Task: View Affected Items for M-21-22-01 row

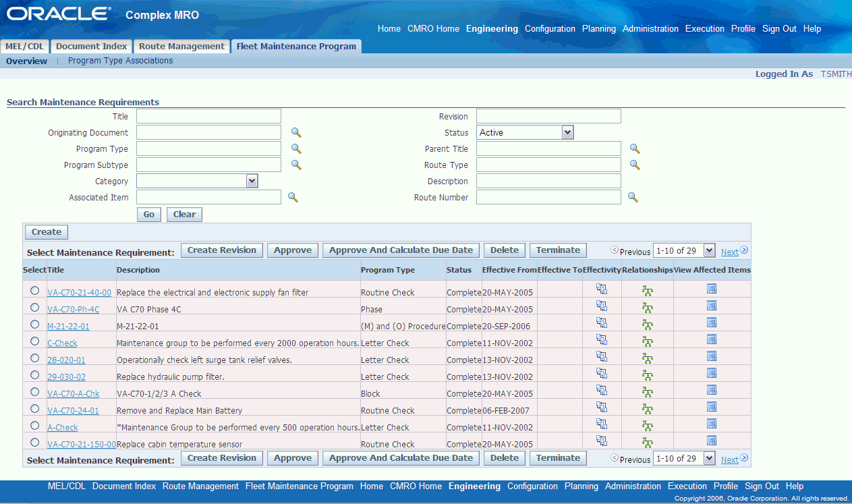Action: click(x=712, y=323)
